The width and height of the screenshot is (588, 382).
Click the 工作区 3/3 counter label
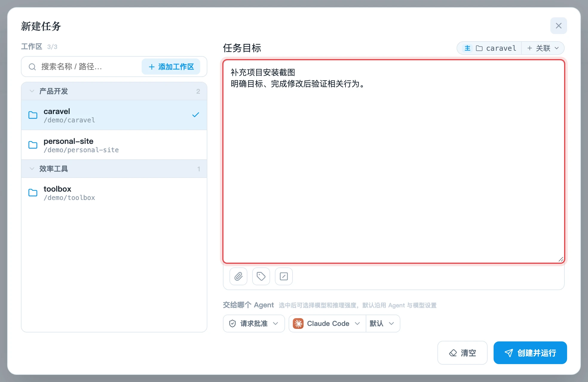pos(39,47)
